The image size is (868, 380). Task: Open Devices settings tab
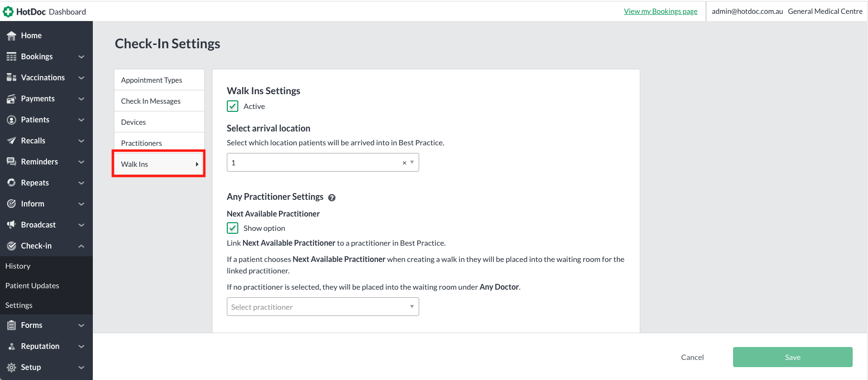tap(159, 122)
